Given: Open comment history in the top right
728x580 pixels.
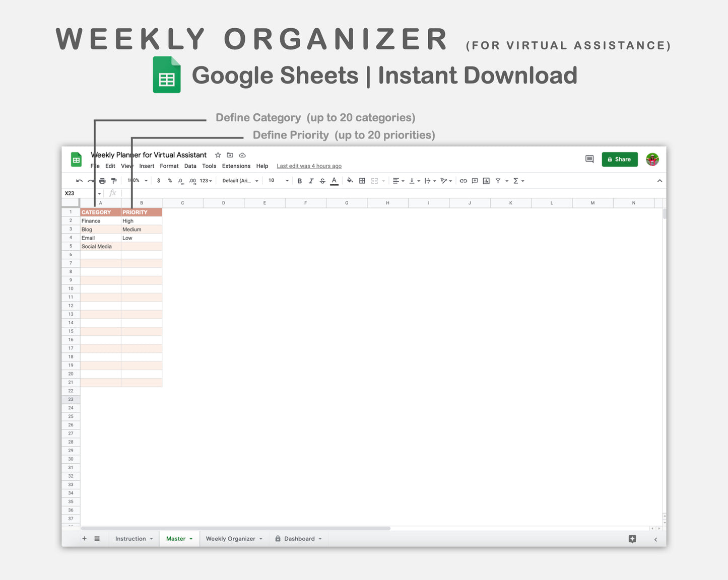Looking at the screenshot, I should tap(589, 159).
